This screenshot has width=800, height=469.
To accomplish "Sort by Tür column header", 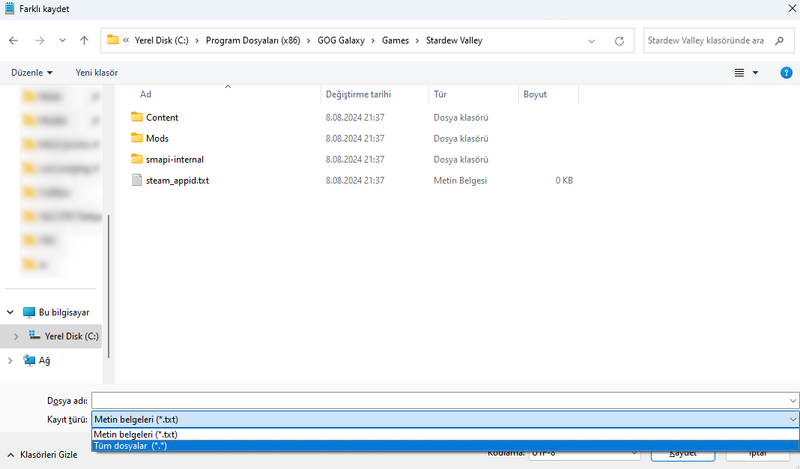I will [x=440, y=94].
